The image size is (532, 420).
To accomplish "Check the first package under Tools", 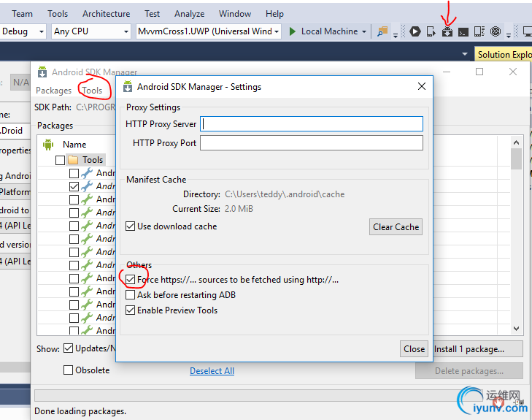I will 74,173.
